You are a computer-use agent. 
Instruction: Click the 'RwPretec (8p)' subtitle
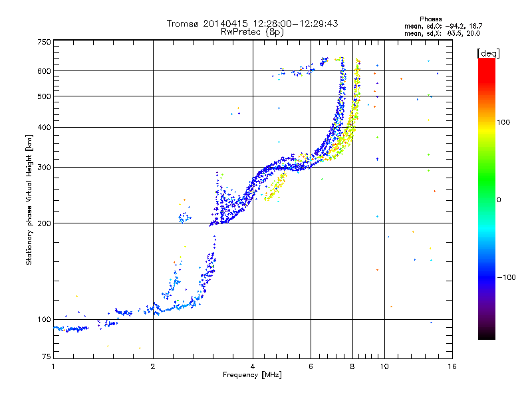252,32
